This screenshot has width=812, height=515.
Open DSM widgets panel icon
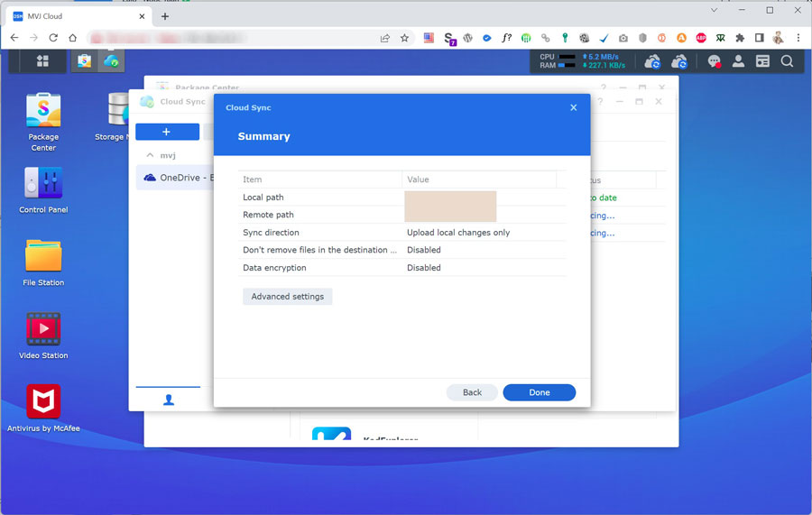(x=762, y=61)
